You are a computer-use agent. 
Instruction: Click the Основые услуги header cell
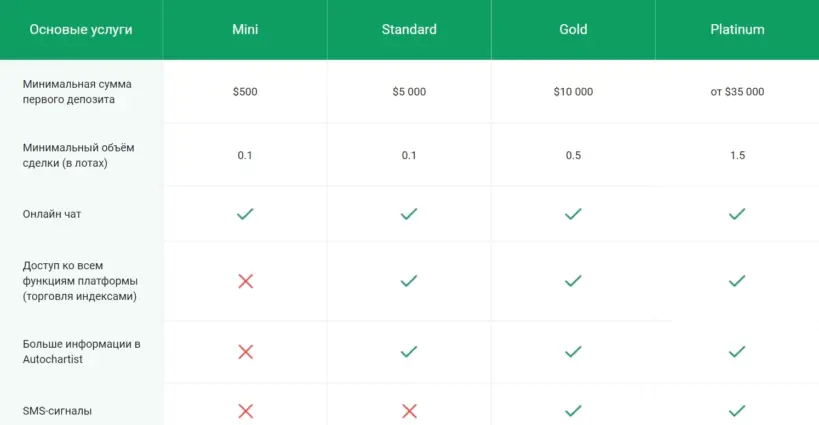point(81,30)
